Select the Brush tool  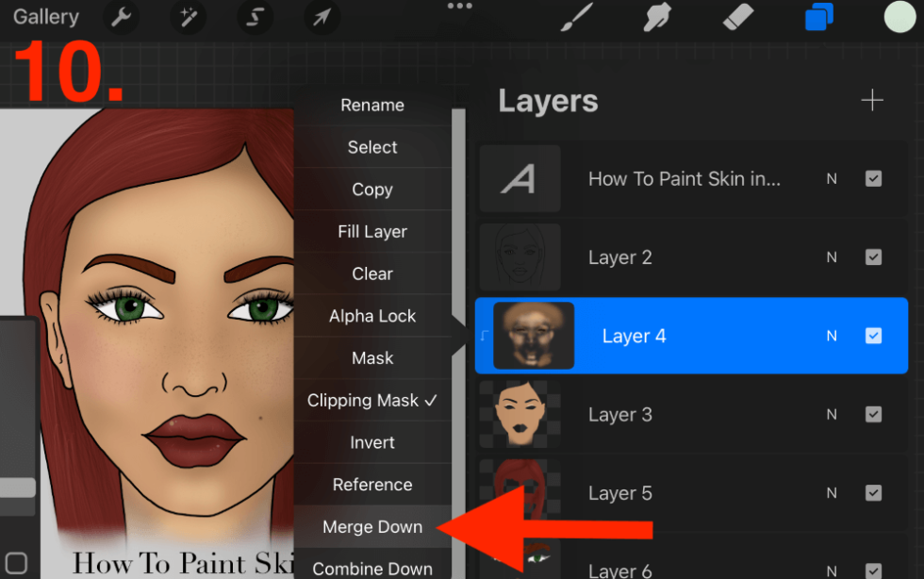(575, 17)
